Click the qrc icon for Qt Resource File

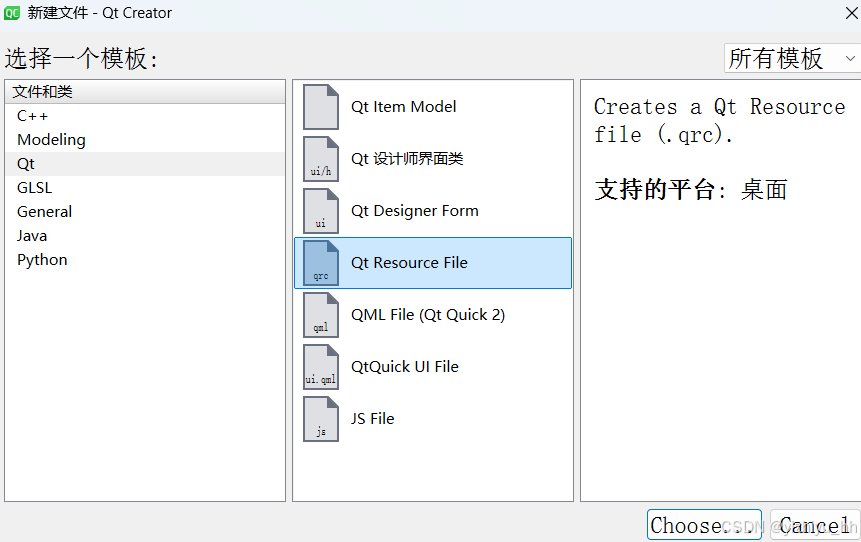(x=321, y=263)
